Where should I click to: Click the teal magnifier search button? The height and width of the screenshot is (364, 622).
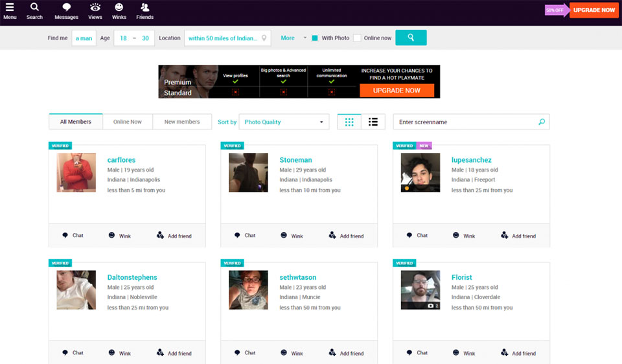coord(411,38)
